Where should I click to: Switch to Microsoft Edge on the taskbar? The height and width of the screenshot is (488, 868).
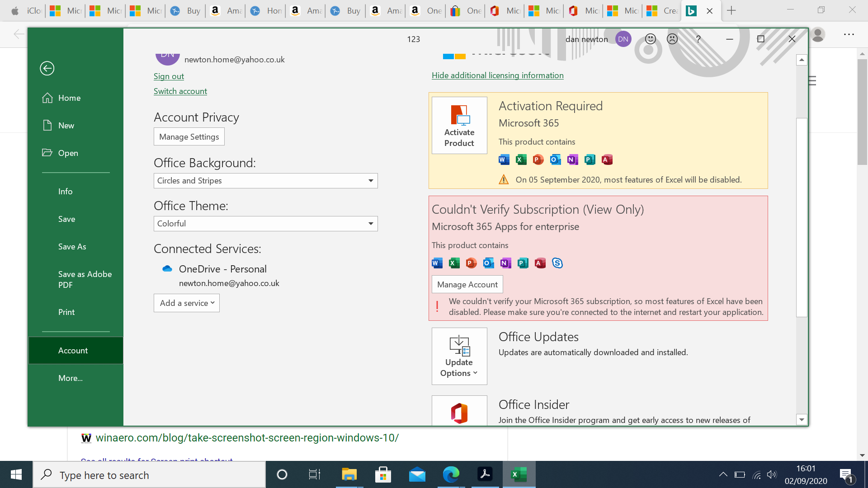tap(451, 474)
